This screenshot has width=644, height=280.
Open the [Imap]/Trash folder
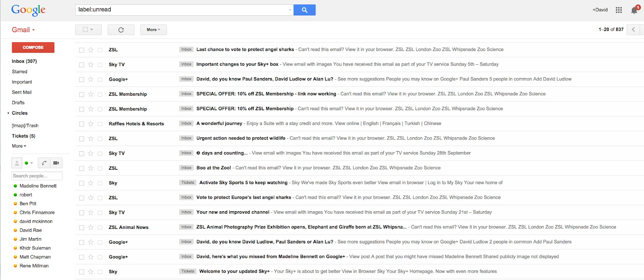25,126
